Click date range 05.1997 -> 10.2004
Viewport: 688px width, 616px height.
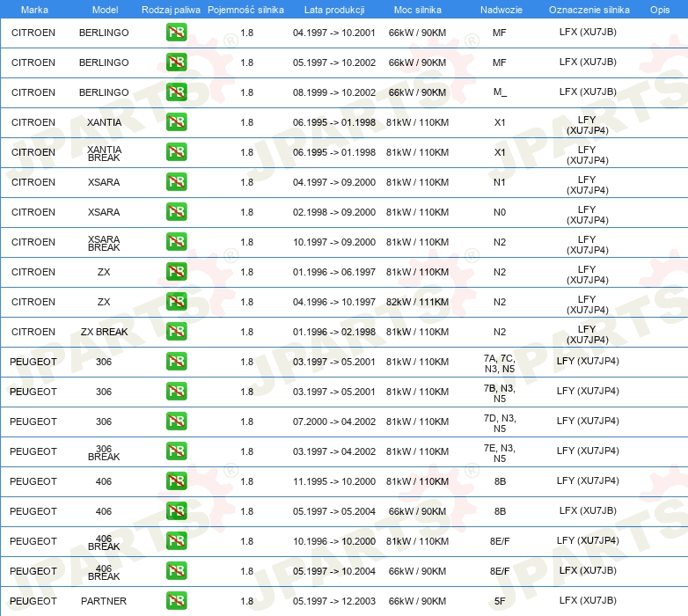click(334, 571)
